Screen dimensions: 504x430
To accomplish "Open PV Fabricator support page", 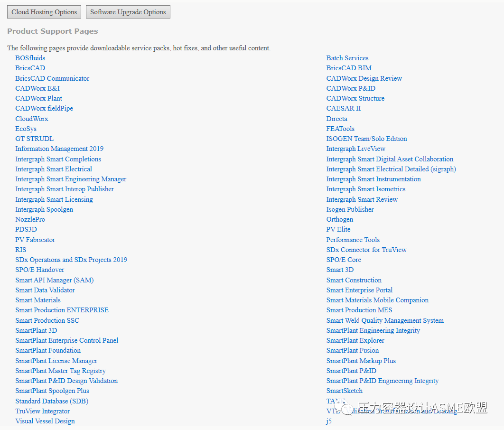I will tap(35, 240).
